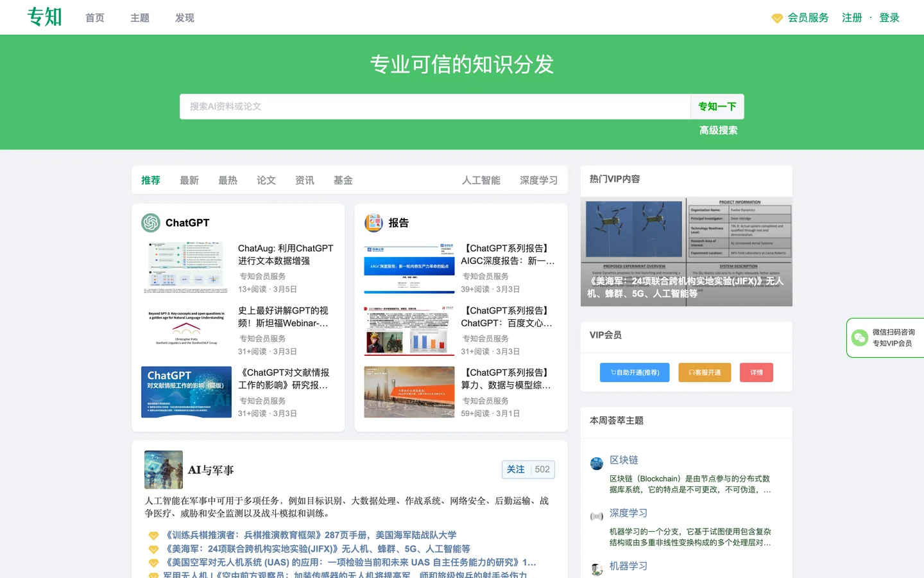Open the 深度学习 weekly topic link
Viewport: 924px width, 578px height.
628,513
